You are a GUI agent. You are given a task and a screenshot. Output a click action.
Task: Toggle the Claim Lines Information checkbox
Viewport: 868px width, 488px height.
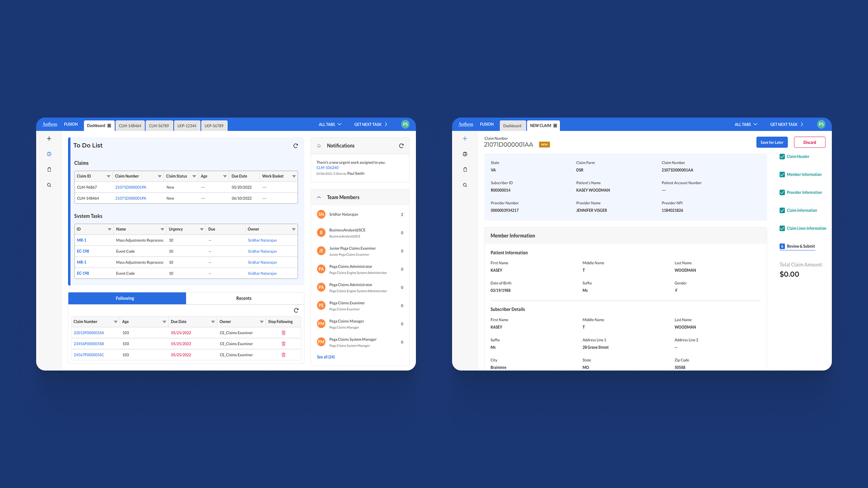782,229
